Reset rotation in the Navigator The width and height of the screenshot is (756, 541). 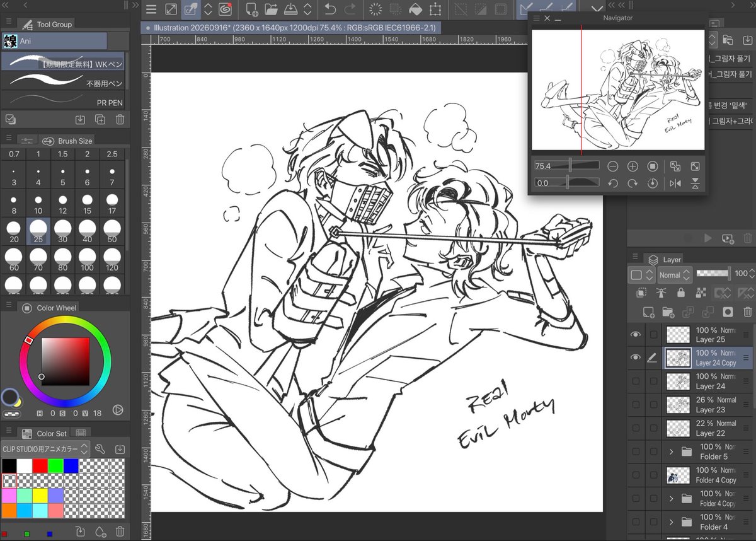click(x=653, y=183)
